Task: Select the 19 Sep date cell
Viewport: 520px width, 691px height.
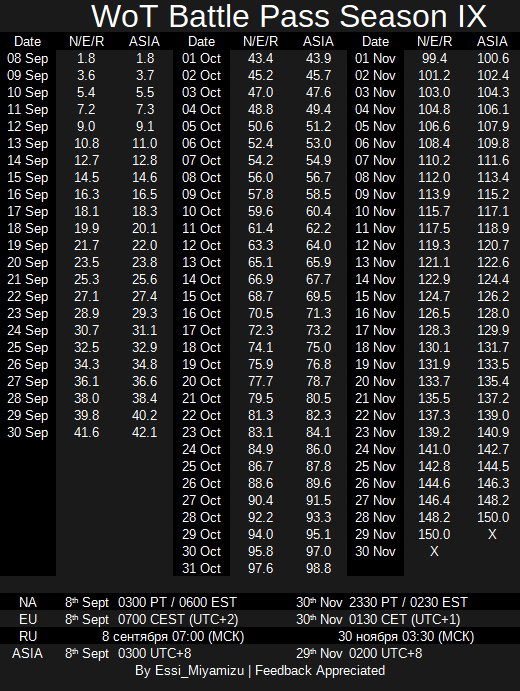Action: (27, 245)
